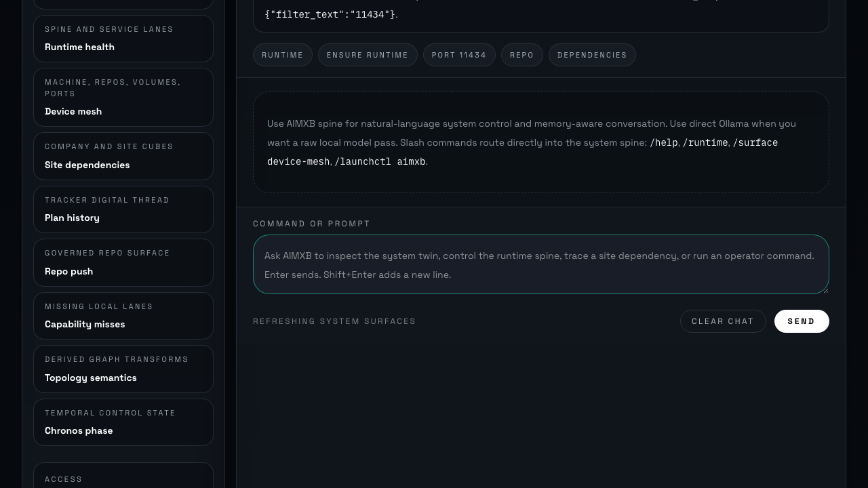The image size is (868, 488).
Task: Select the RUNTIME filter chip
Action: (x=282, y=55)
